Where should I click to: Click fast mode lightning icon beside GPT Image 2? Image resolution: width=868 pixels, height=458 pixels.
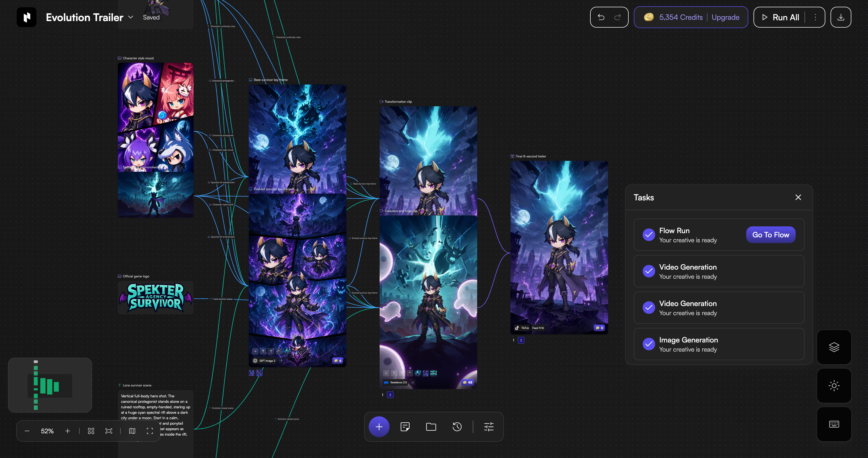281,361
